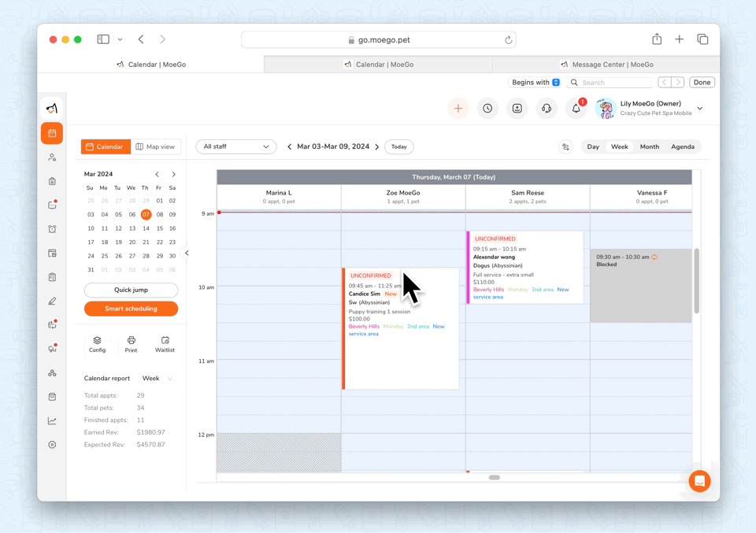Screen dimensions: 756x533
Task: Open Config layers icon
Action: coord(97,344)
